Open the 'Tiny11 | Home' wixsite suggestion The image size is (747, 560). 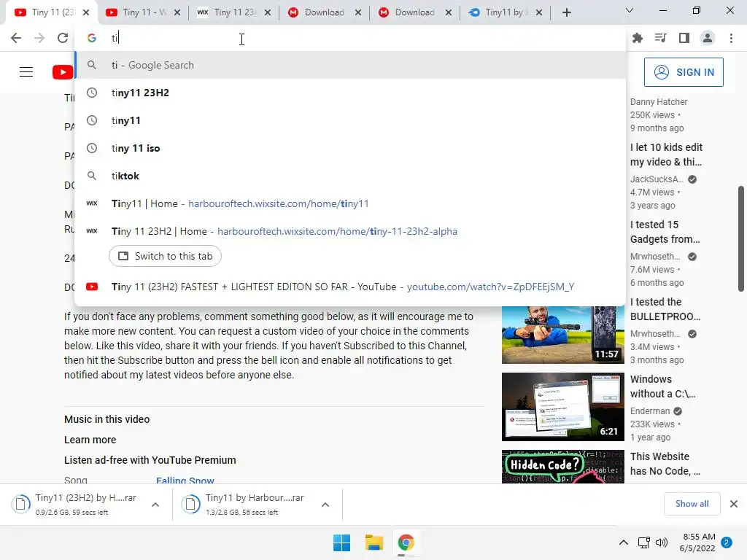pos(350,203)
